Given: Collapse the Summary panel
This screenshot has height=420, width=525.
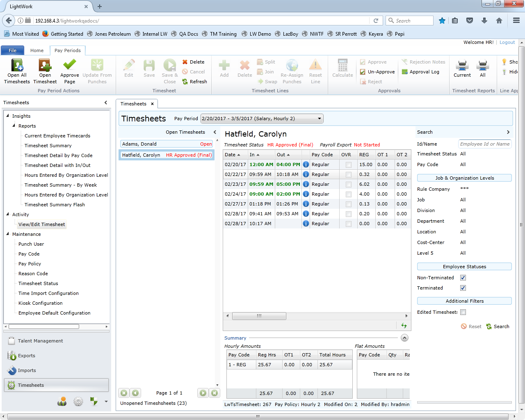Looking at the screenshot, I should [404, 338].
